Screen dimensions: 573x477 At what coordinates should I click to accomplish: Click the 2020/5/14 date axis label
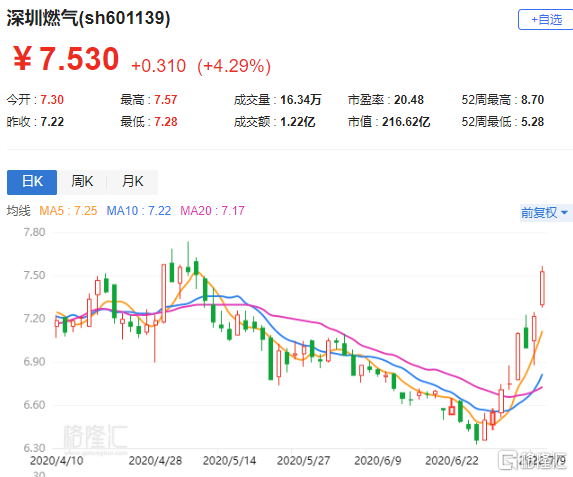coord(229,461)
